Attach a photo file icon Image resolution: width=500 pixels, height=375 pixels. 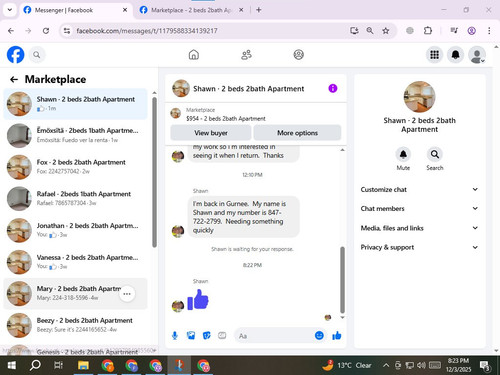[191, 335]
